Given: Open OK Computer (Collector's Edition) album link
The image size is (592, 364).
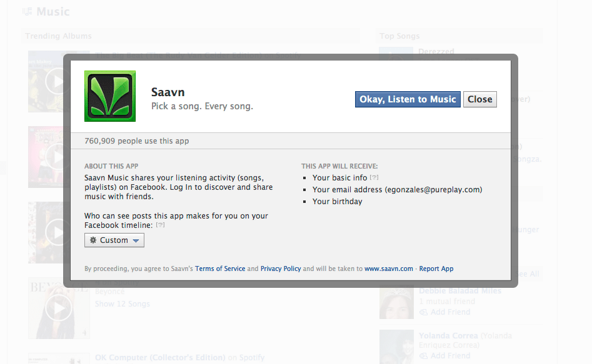Looking at the screenshot, I should coord(160,357).
